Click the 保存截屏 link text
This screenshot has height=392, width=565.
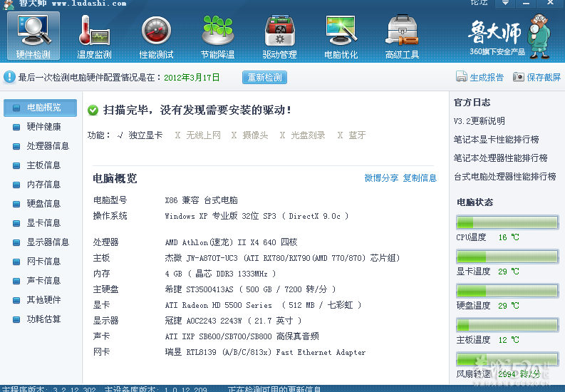coord(544,77)
